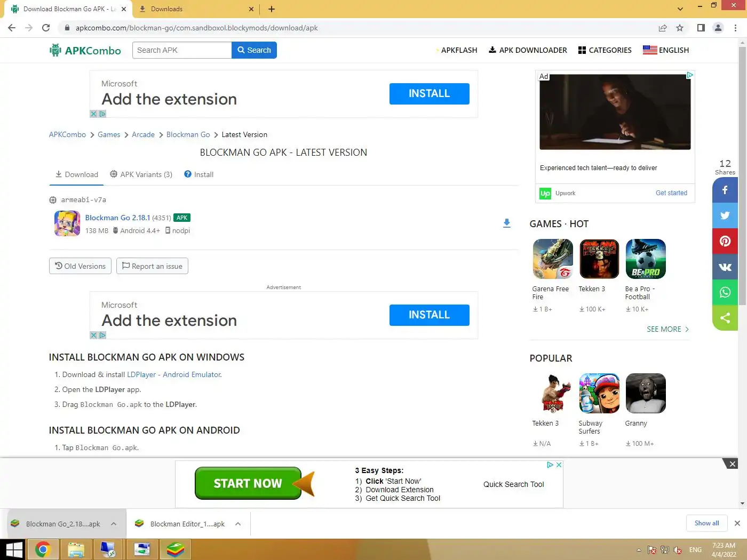Open a new browser tab

point(272,9)
